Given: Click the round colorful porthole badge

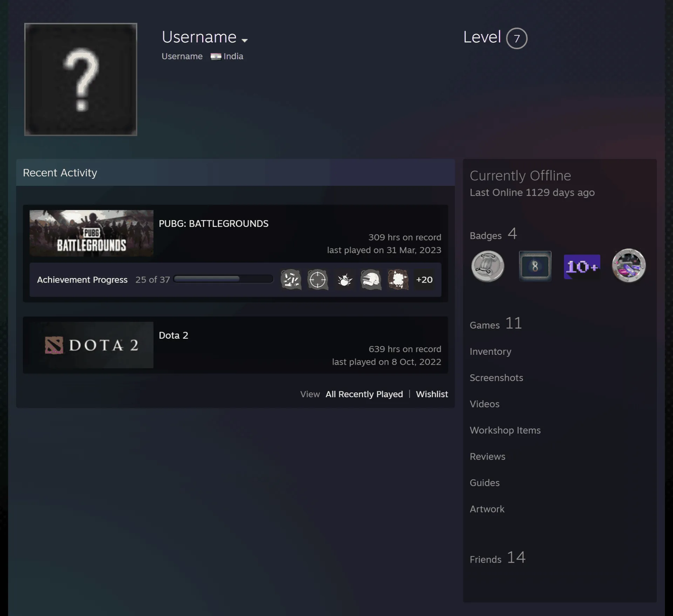Looking at the screenshot, I should tap(629, 266).
